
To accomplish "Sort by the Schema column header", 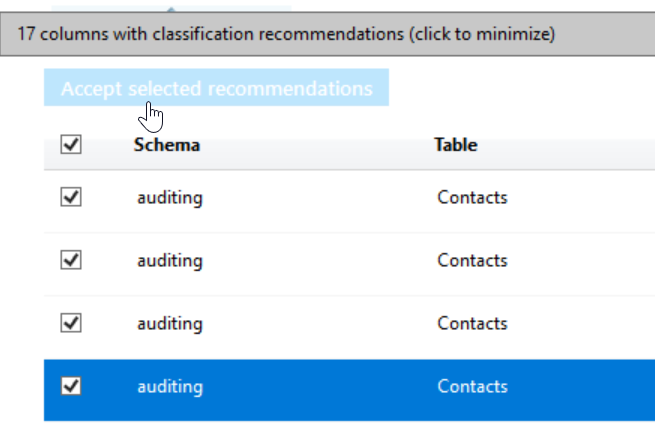I will coord(167,145).
